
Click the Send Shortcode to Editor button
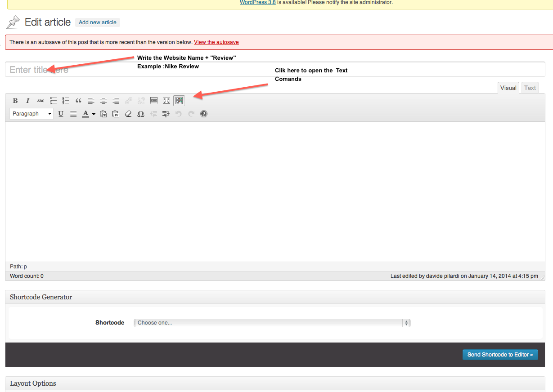[500, 355]
